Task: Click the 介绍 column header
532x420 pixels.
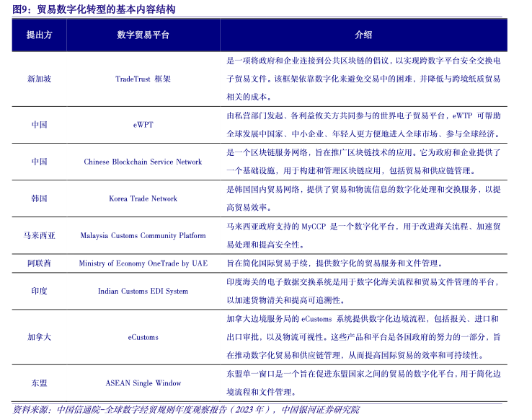Action: coord(363,35)
